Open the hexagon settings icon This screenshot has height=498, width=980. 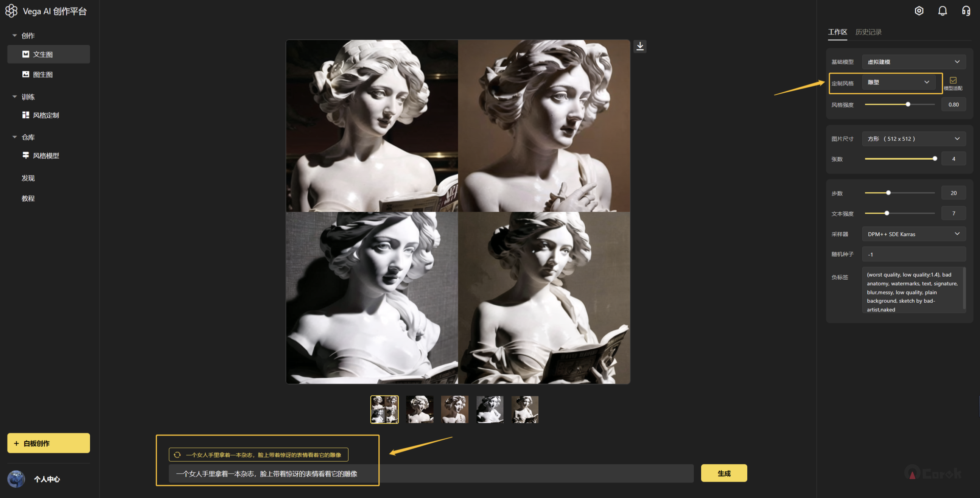(x=919, y=11)
